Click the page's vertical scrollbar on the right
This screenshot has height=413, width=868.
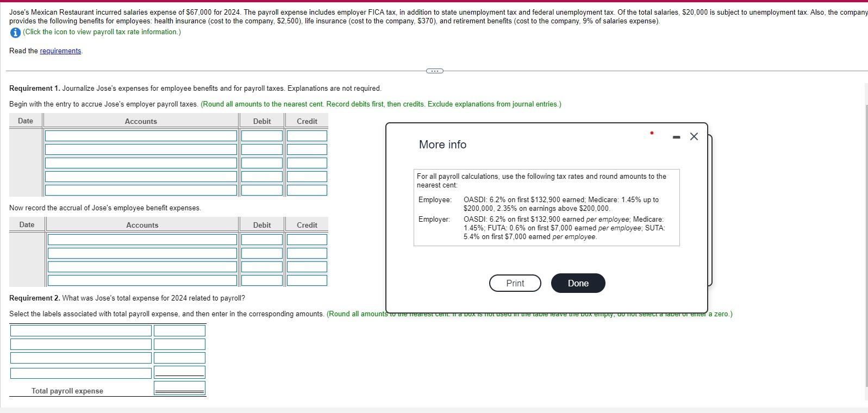click(866, 245)
